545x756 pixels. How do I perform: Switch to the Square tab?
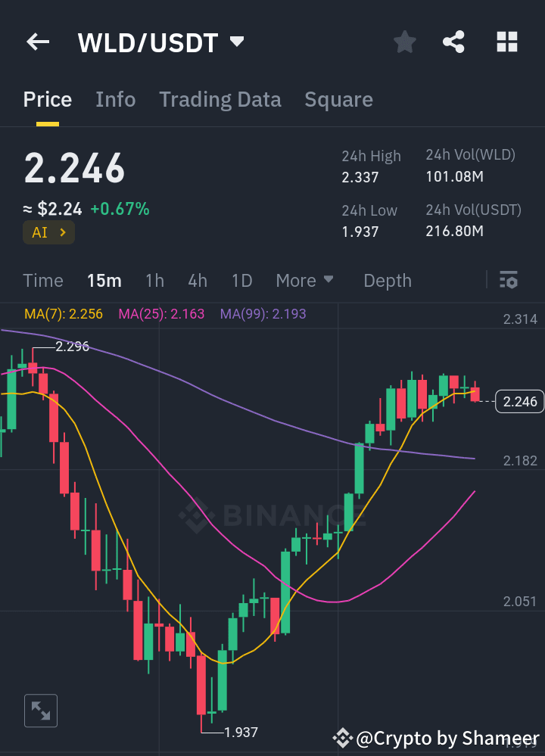338,99
